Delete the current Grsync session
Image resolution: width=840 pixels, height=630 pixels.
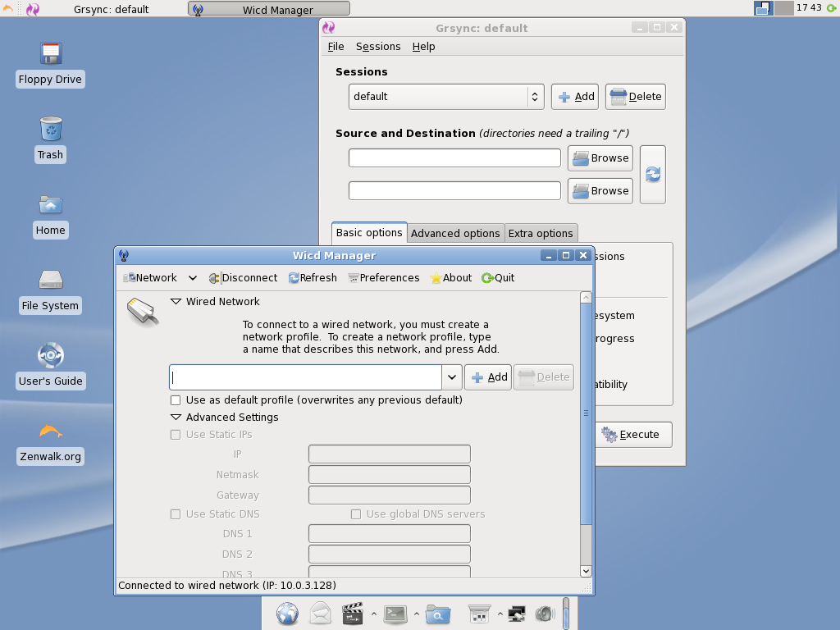(x=636, y=97)
